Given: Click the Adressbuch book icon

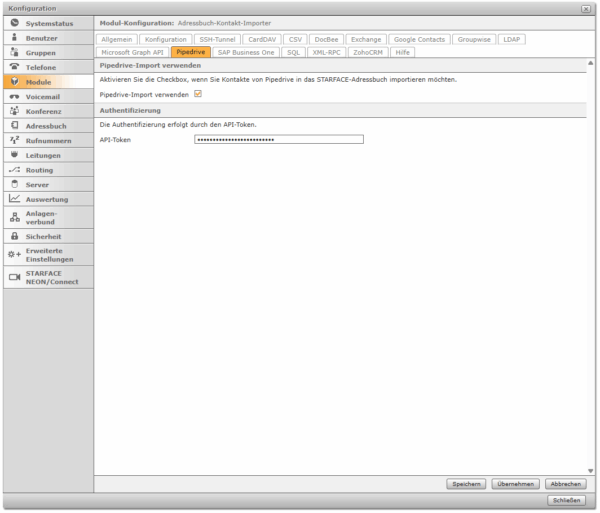Looking at the screenshot, I should [x=15, y=125].
